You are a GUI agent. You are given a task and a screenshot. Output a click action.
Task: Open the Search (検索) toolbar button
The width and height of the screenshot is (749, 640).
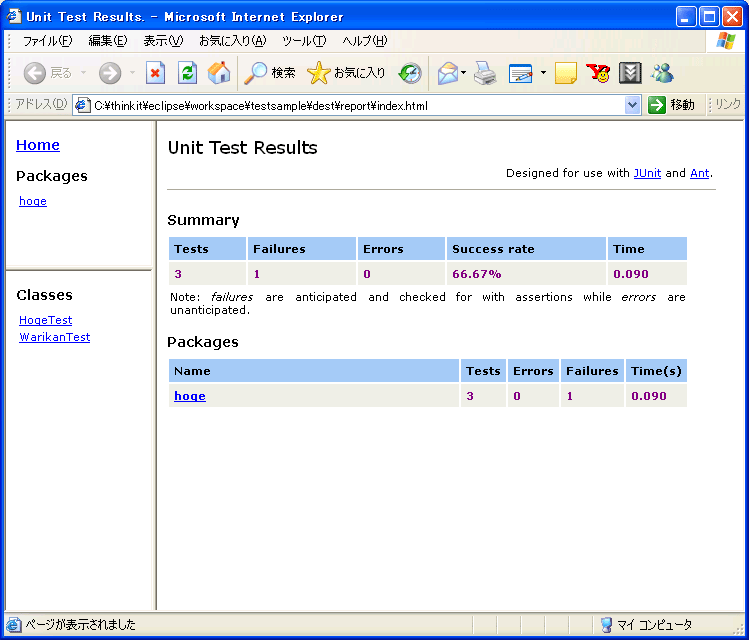click(x=270, y=73)
